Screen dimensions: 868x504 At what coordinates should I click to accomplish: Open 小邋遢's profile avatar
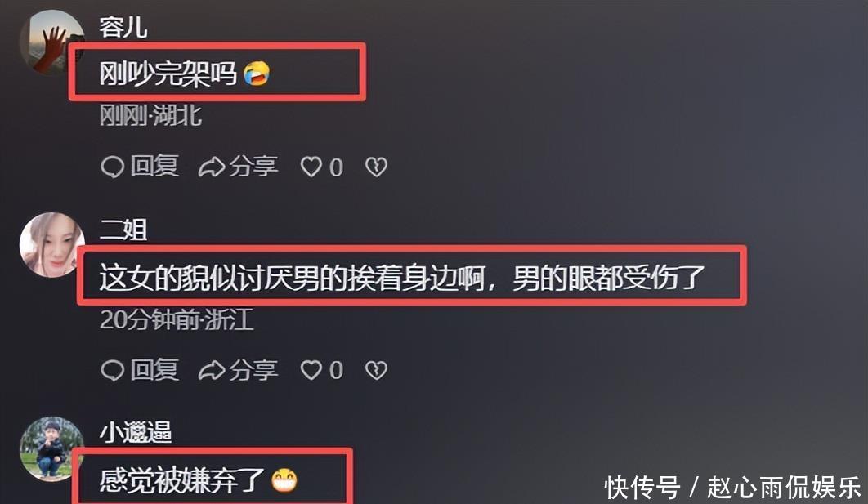[51, 448]
